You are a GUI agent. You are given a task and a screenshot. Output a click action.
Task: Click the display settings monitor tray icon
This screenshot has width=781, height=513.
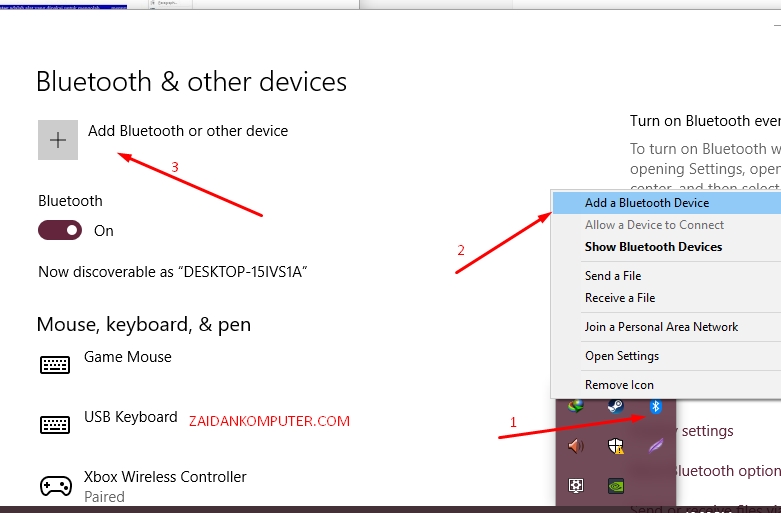[x=576, y=486]
